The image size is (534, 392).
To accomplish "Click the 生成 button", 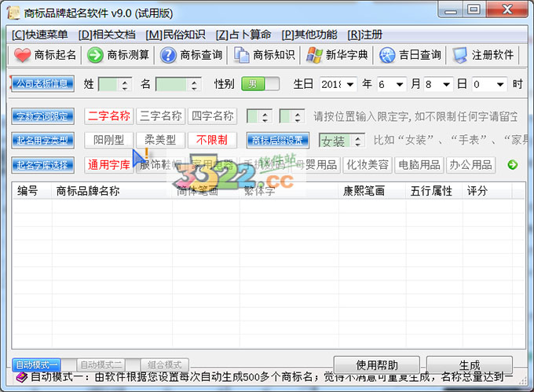I will (470, 365).
